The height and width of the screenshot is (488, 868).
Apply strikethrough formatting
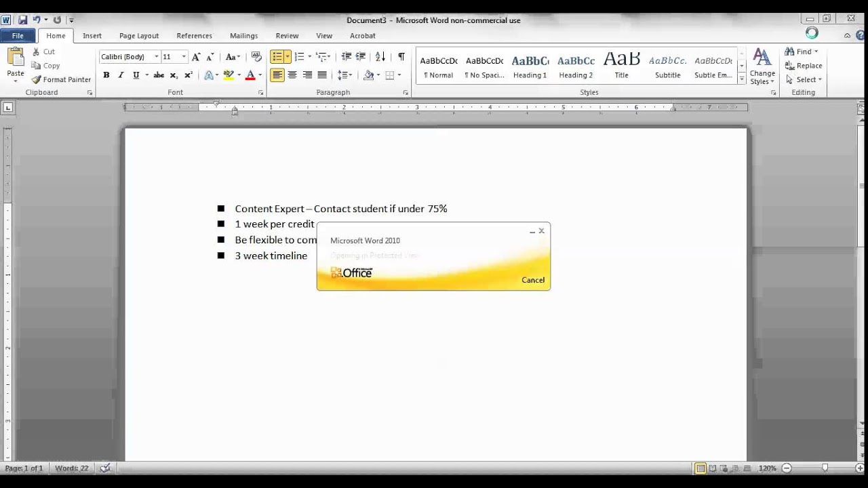click(x=159, y=75)
